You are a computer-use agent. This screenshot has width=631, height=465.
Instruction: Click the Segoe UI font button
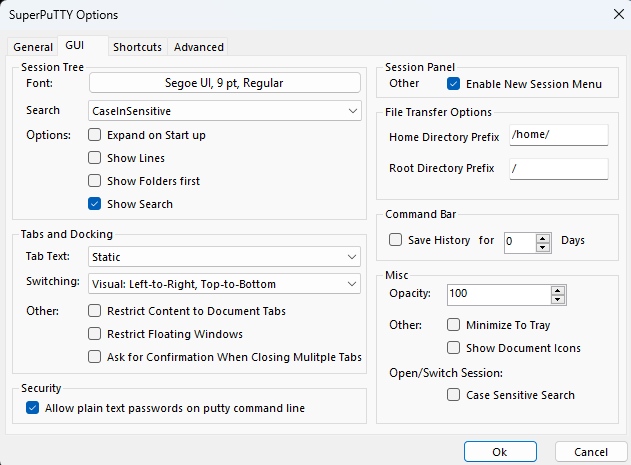[x=225, y=83]
